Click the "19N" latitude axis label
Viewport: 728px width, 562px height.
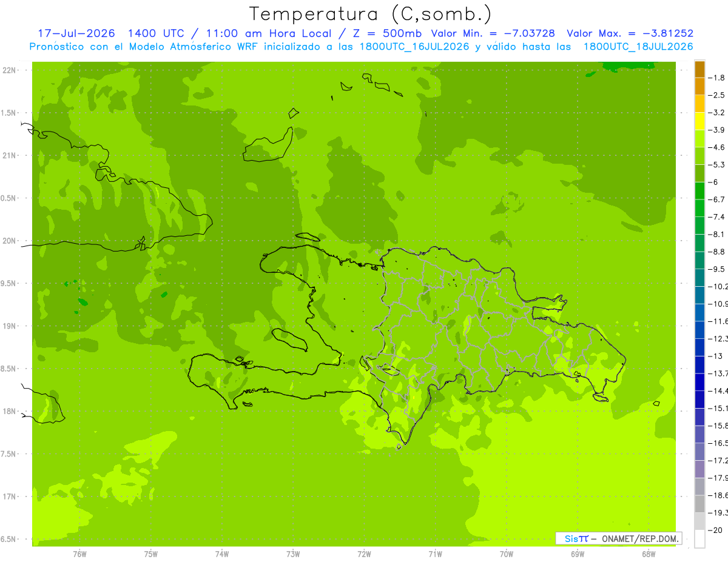point(9,326)
